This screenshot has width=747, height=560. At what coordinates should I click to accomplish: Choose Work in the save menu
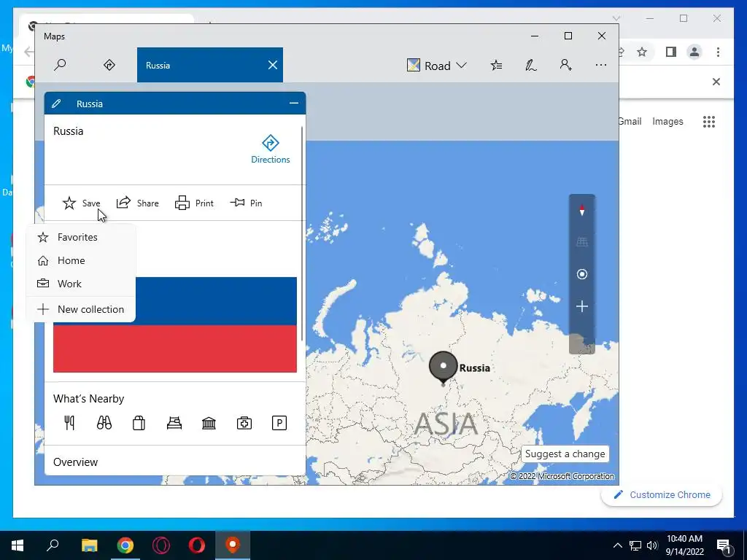click(81, 284)
